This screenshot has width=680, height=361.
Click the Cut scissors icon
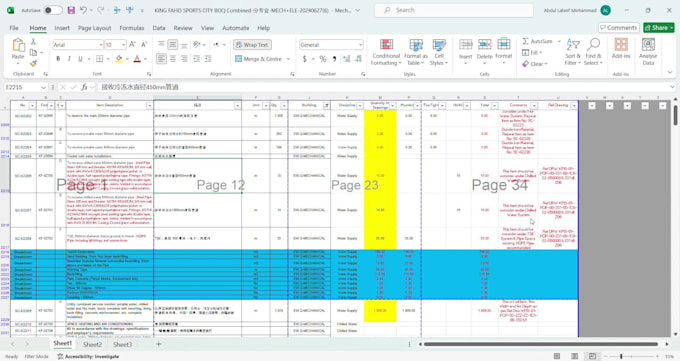(x=33, y=42)
